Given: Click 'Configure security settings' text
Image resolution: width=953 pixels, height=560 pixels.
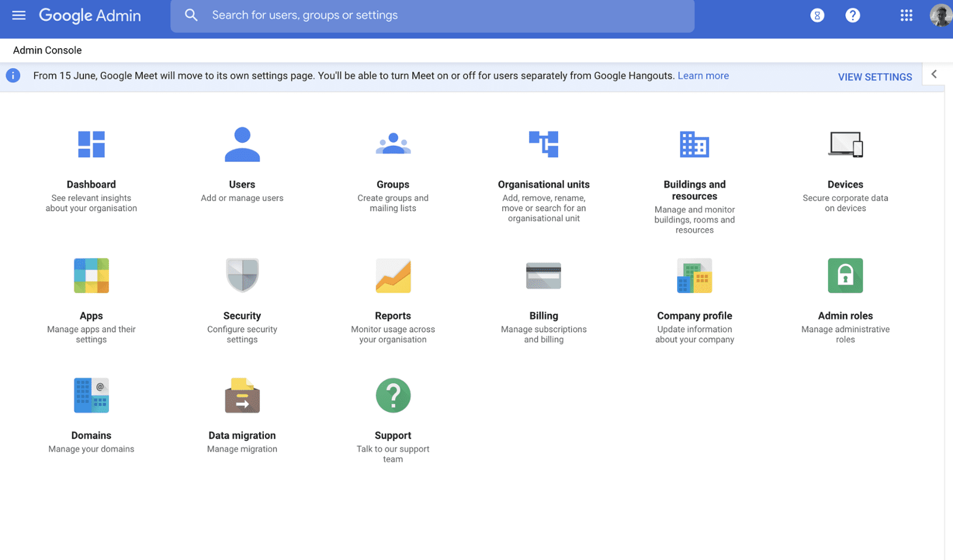Looking at the screenshot, I should point(242,334).
